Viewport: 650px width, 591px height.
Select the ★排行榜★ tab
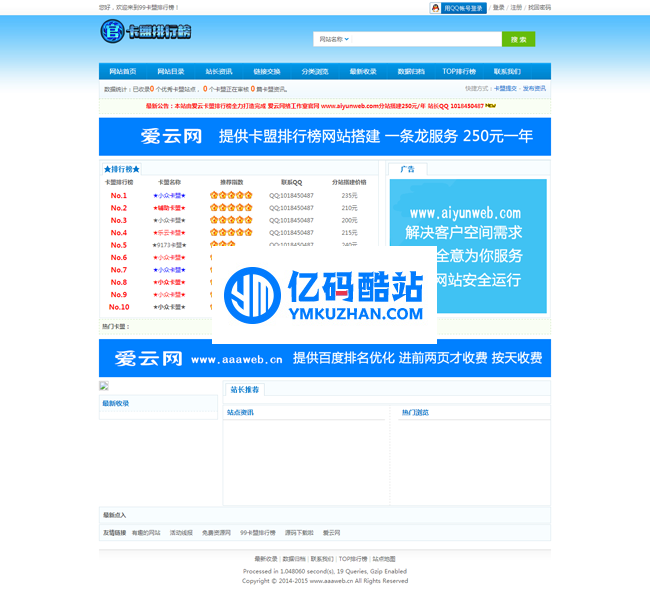click(x=122, y=169)
